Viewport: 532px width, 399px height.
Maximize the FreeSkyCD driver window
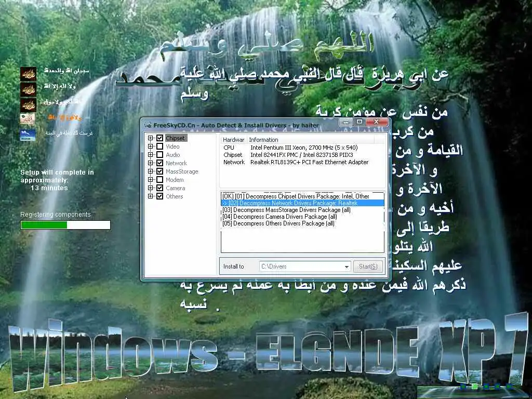click(x=360, y=122)
